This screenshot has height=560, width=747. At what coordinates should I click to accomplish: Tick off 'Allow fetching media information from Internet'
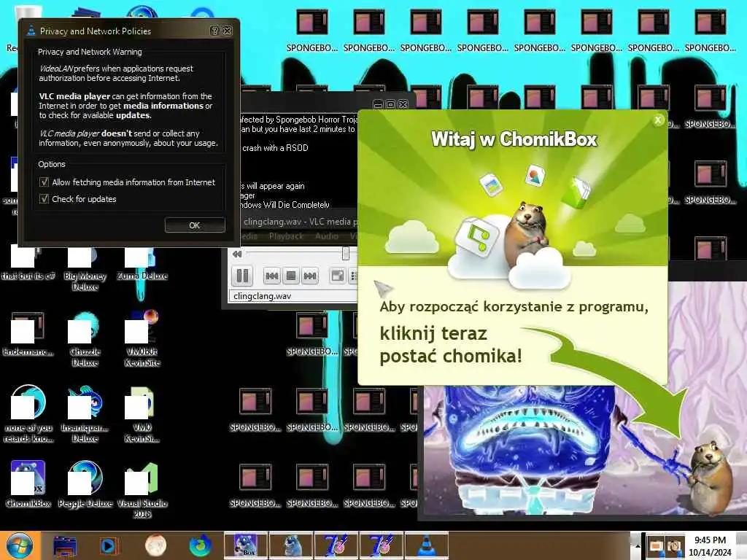[44, 182]
